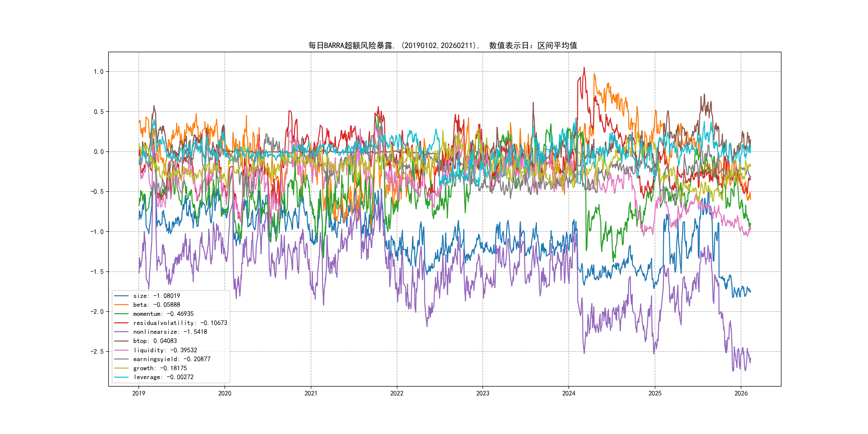This screenshot has width=868, height=434.
Task: Click the 2026 x-axis tick label
Action: click(741, 393)
